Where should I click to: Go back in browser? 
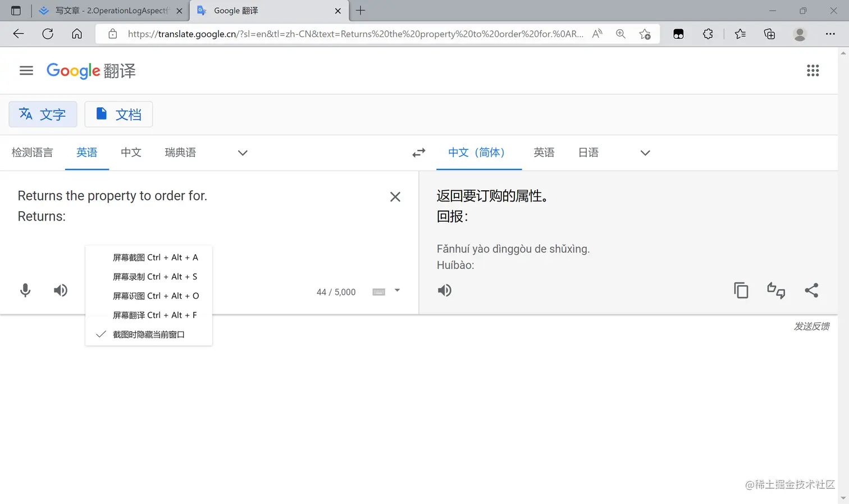click(x=19, y=34)
